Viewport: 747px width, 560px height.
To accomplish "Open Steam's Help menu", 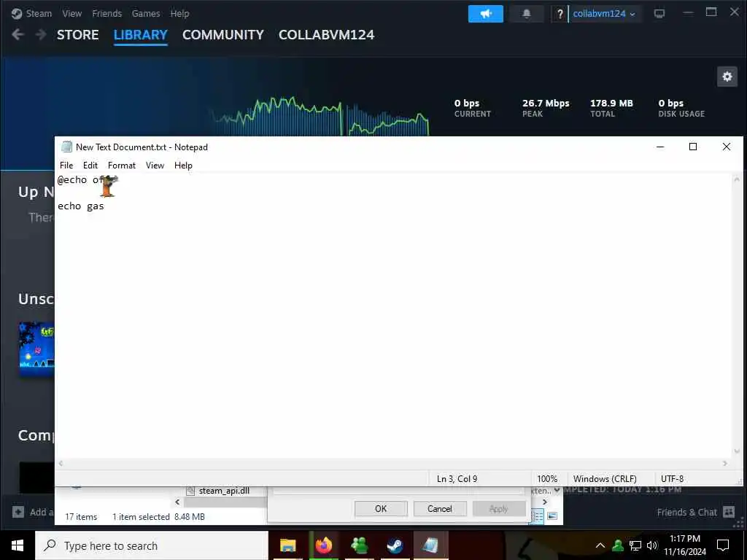I will (179, 13).
